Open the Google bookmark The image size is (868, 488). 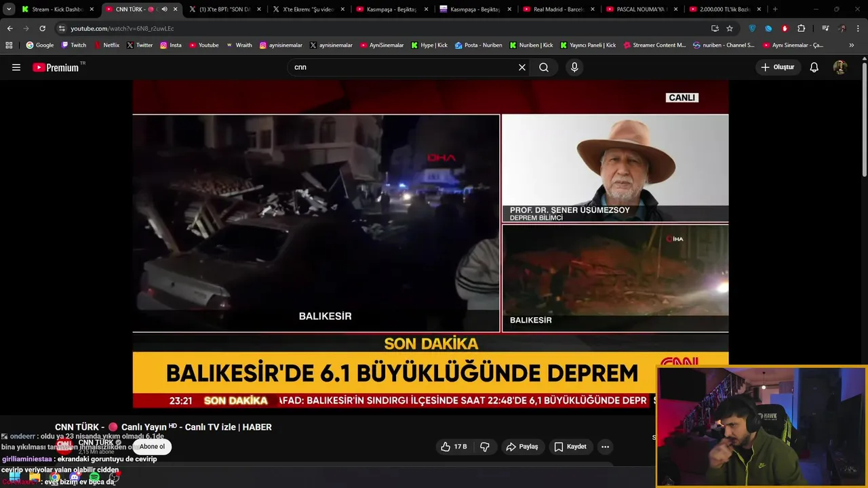pyautogui.click(x=40, y=45)
